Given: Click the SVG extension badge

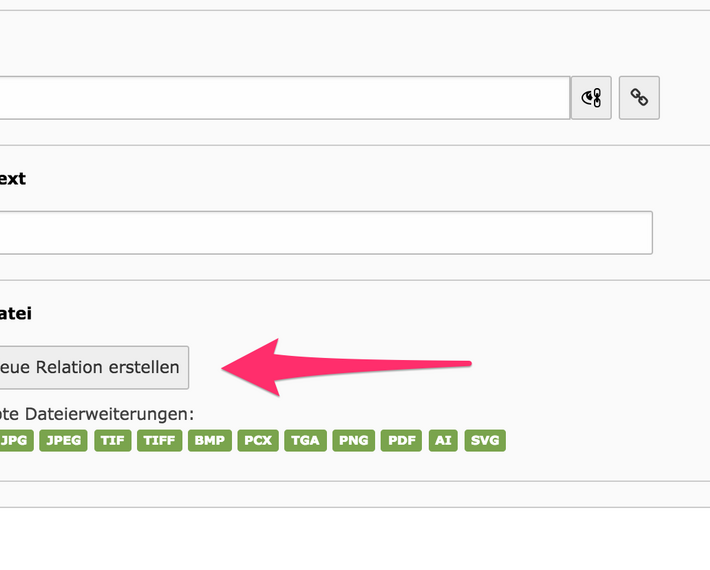Looking at the screenshot, I should (x=485, y=440).
